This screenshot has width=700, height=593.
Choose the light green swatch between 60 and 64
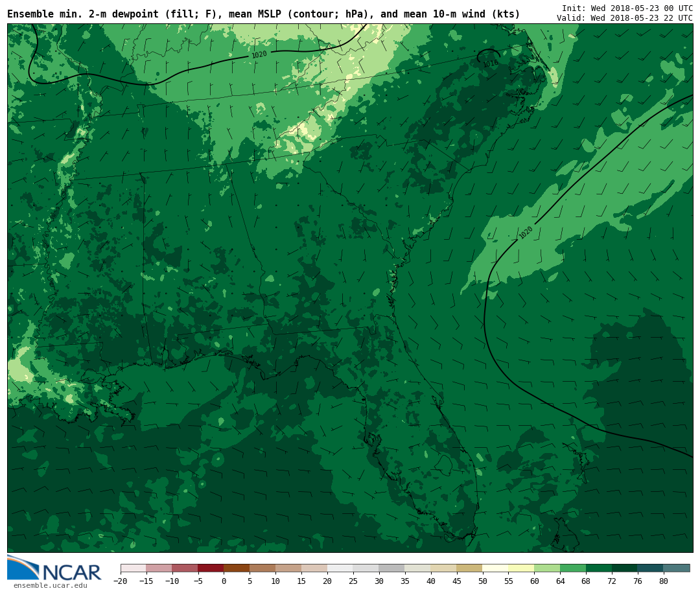(x=547, y=568)
